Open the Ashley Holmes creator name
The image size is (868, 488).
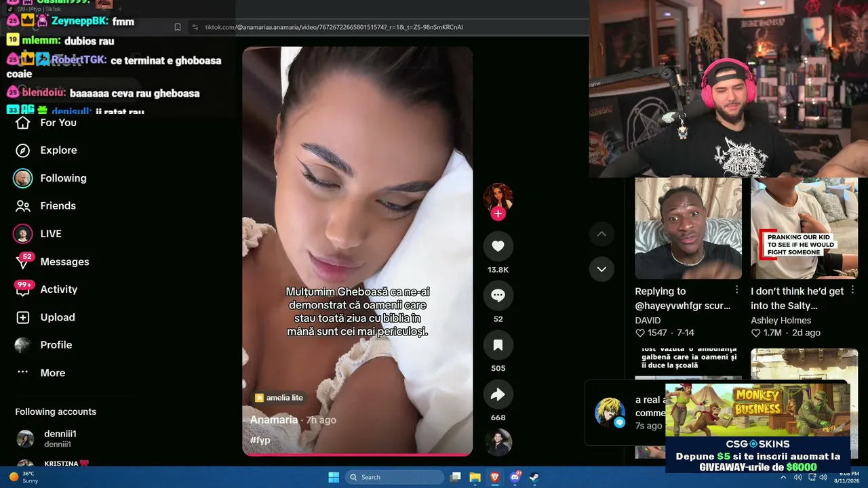tap(781, 321)
